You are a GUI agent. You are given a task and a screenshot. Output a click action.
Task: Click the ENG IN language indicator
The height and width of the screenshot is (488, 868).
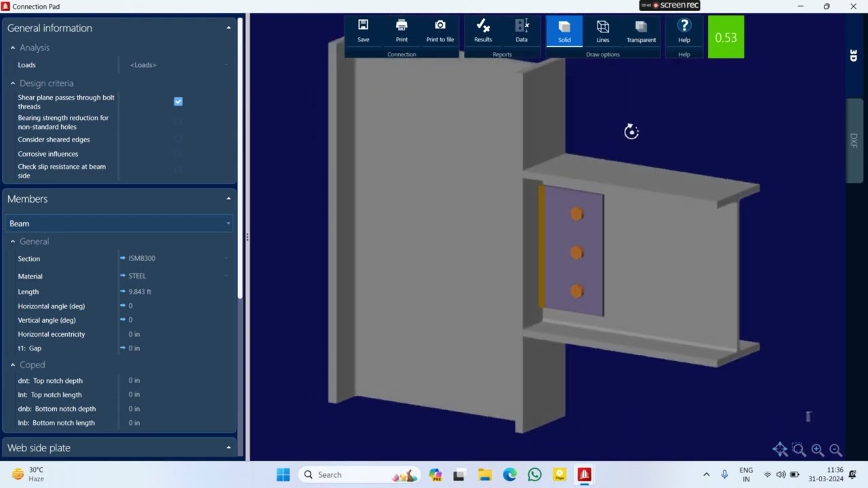click(746, 474)
